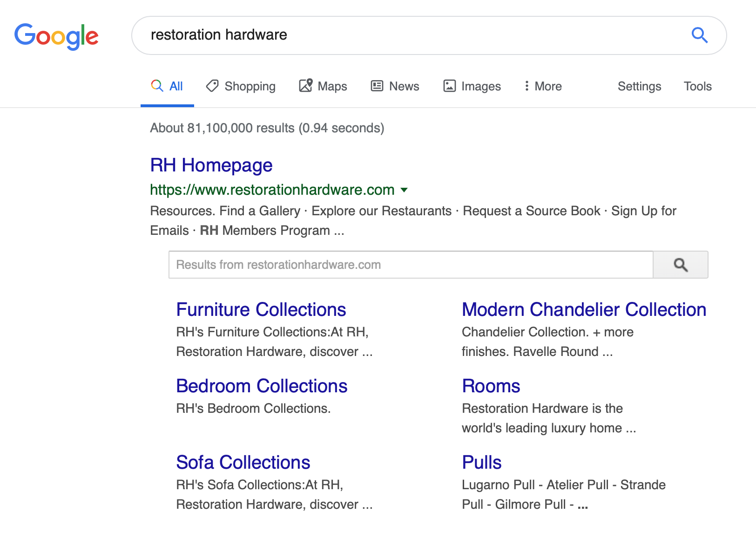The image size is (756, 533).
Task: Click the Maps pin icon
Action: pyautogui.click(x=306, y=85)
